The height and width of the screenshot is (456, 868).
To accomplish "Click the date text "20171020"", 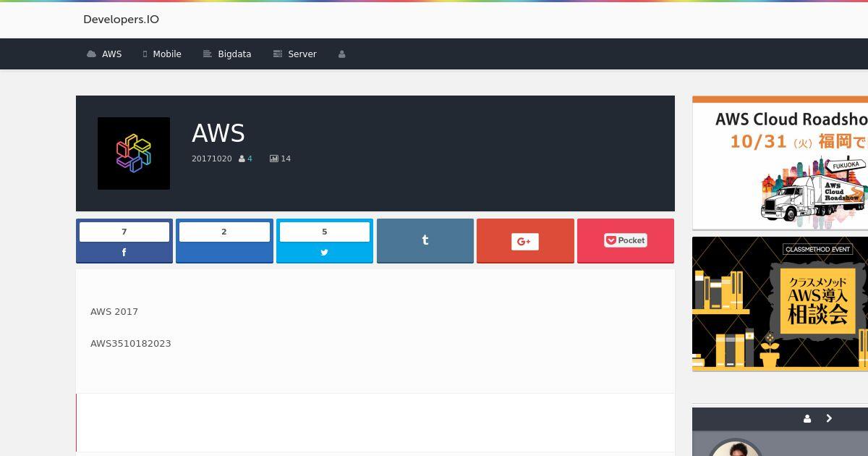I will (x=212, y=159).
